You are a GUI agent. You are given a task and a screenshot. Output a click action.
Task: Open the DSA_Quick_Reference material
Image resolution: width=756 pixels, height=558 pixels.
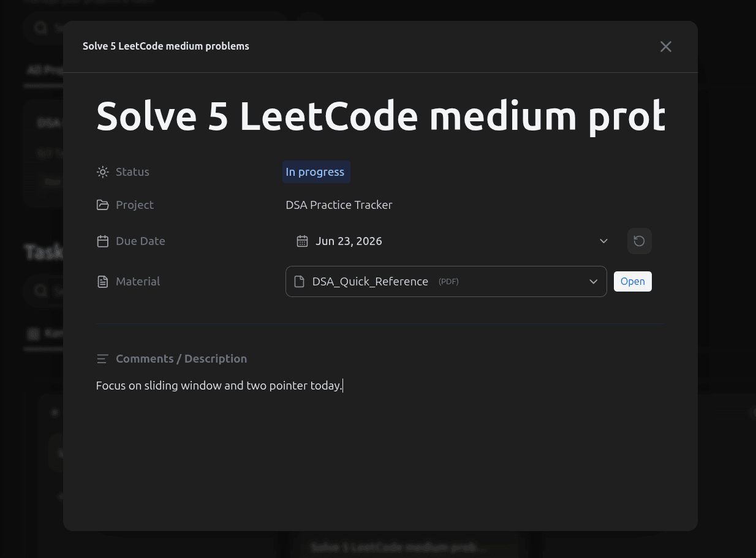(x=633, y=282)
